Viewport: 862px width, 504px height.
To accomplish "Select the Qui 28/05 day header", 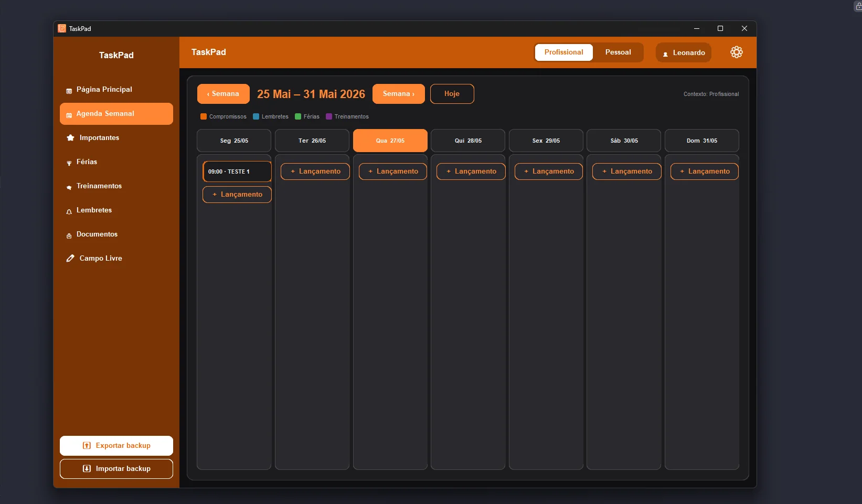I will click(468, 141).
